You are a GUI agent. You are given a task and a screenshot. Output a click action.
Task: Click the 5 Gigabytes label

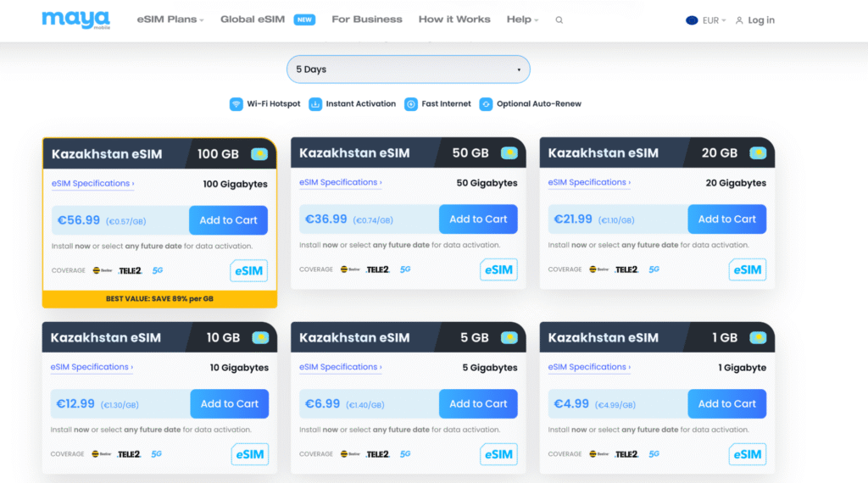[490, 368]
